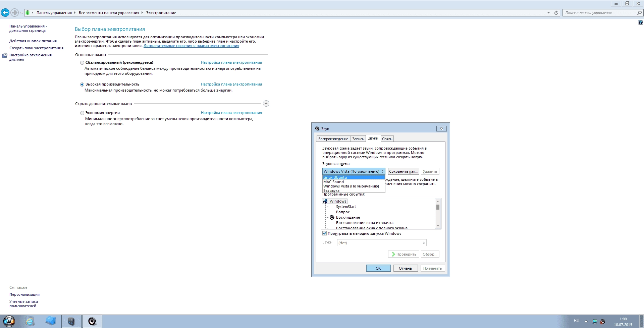Click OK in Sound dialog
644x328 pixels.
pos(378,268)
